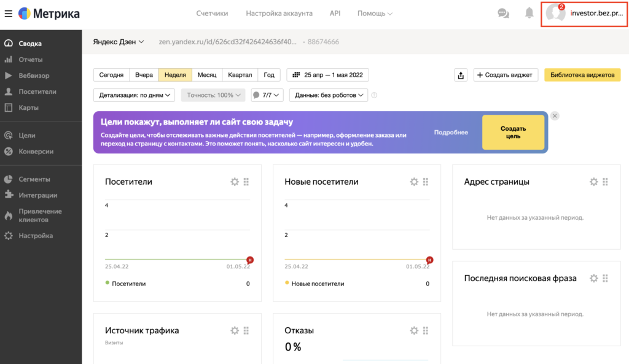Open the Счетчики top menu item
The image size is (629, 364).
(212, 14)
